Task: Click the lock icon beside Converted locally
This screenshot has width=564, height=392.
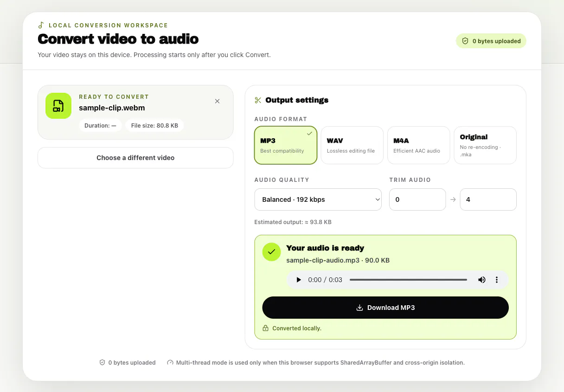Action: click(x=266, y=328)
